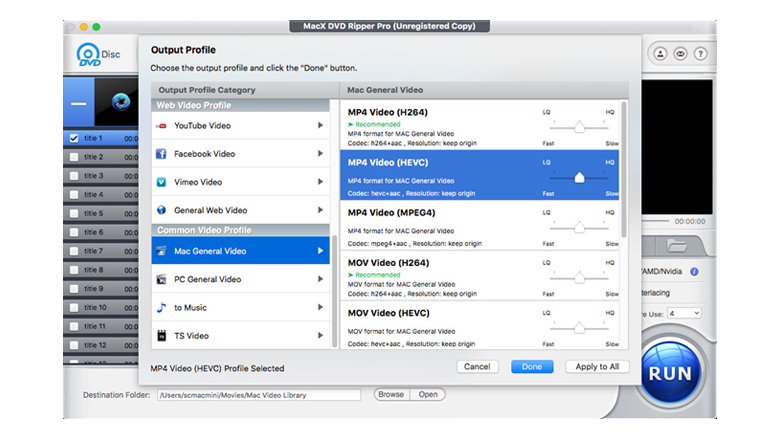The width and height of the screenshot is (780, 438).
Task: Choose the MOV Video (HEVC) profile
Action: (x=480, y=325)
